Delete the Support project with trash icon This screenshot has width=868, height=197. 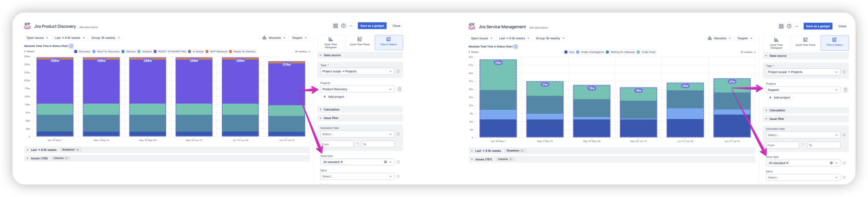point(845,90)
